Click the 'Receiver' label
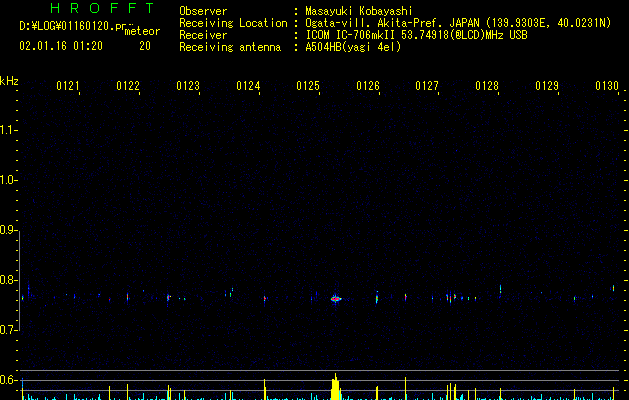 coord(203,35)
